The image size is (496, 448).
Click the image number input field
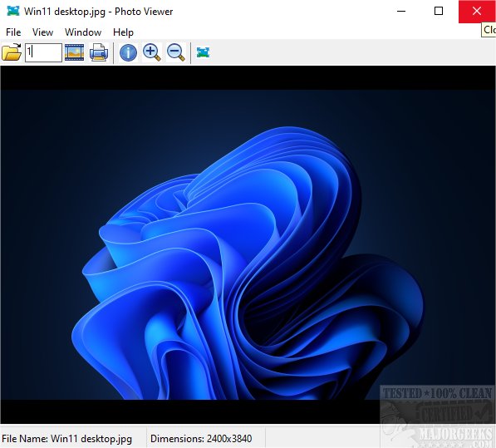pos(43,52)
